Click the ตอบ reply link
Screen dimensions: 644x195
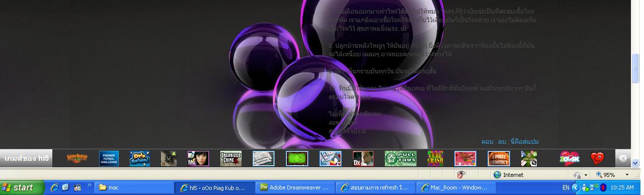487,142
